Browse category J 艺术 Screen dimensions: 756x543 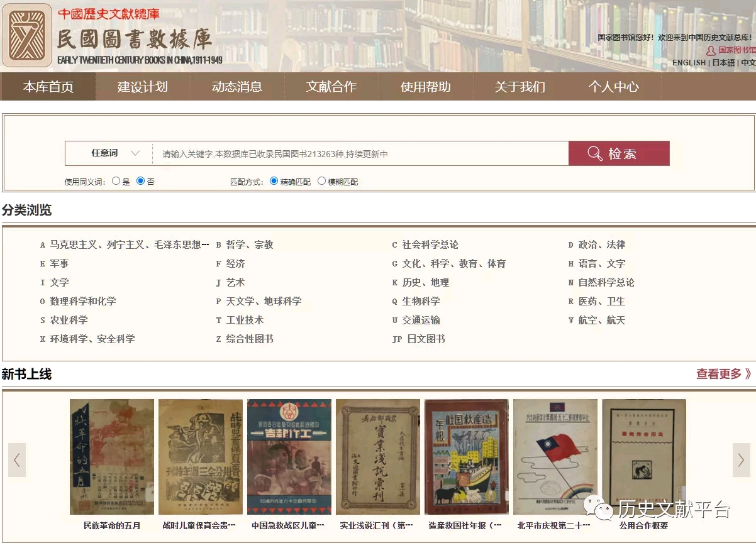(x=231, y=282)
